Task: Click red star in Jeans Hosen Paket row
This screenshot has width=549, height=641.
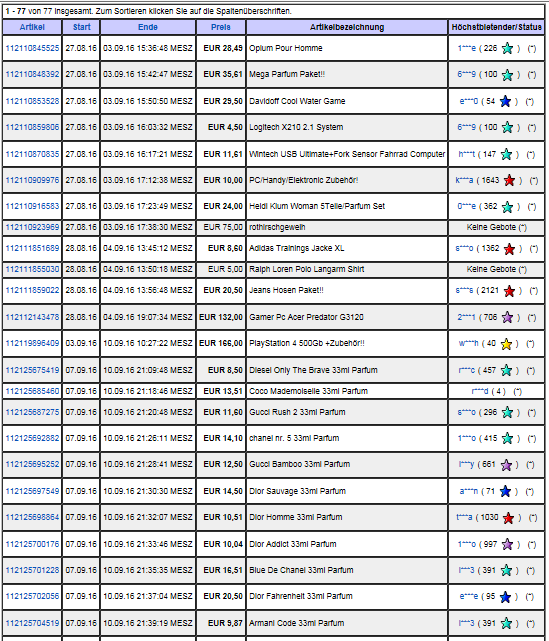Action: click(509, 291)
